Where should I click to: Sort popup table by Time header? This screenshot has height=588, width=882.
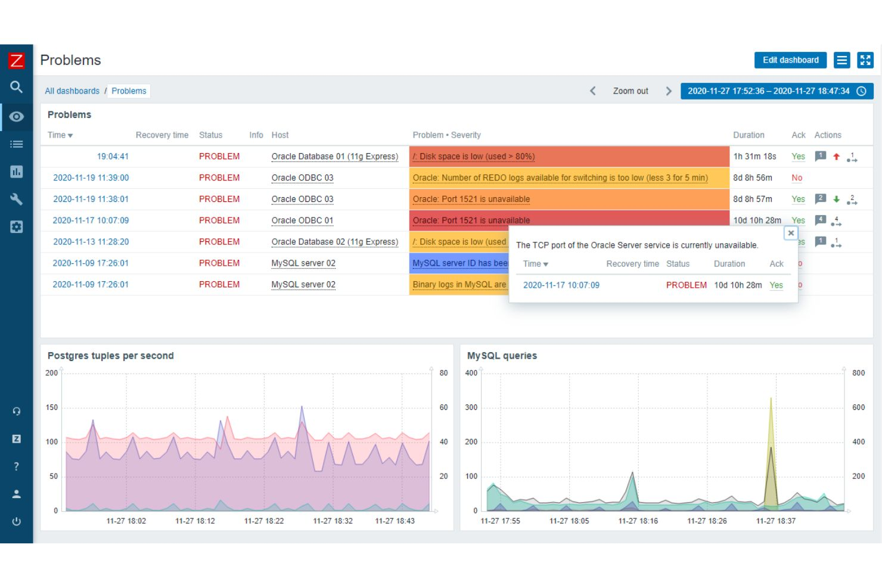[x=535, y=264]
